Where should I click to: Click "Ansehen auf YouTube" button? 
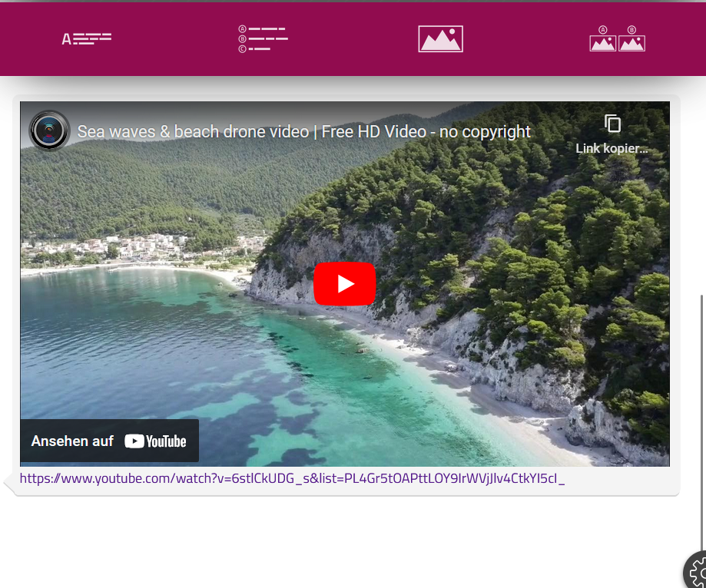tap(109, 441)
